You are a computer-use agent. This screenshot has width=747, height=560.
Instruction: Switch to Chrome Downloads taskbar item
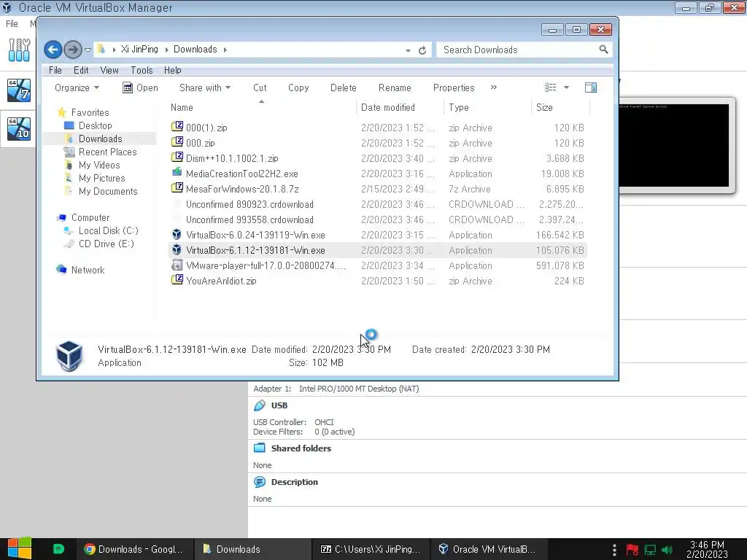134,549
